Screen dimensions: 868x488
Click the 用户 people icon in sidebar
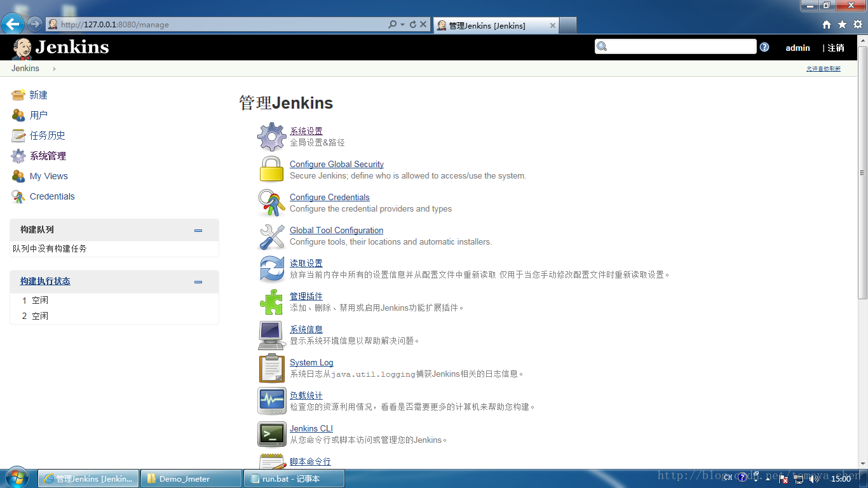coord(18,115)
